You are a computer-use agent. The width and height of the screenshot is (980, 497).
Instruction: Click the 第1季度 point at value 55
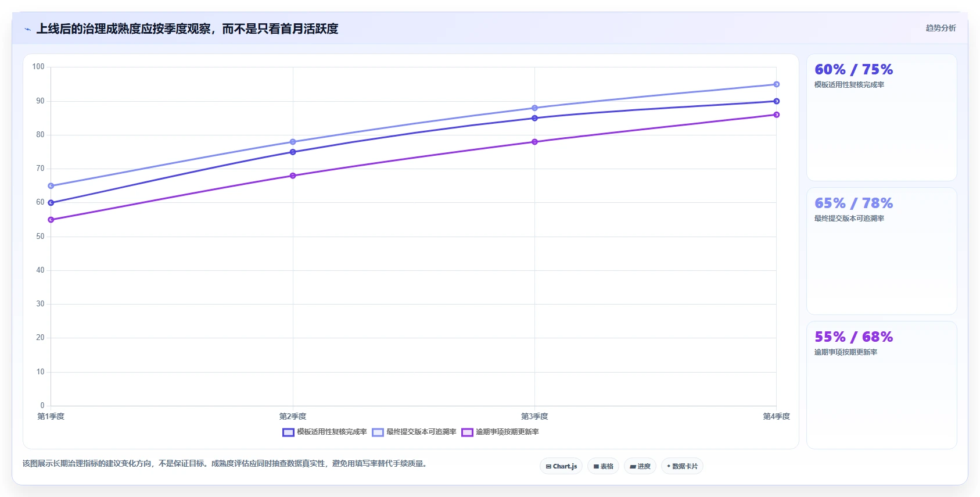pyautogui.click(x=51, y=220)
